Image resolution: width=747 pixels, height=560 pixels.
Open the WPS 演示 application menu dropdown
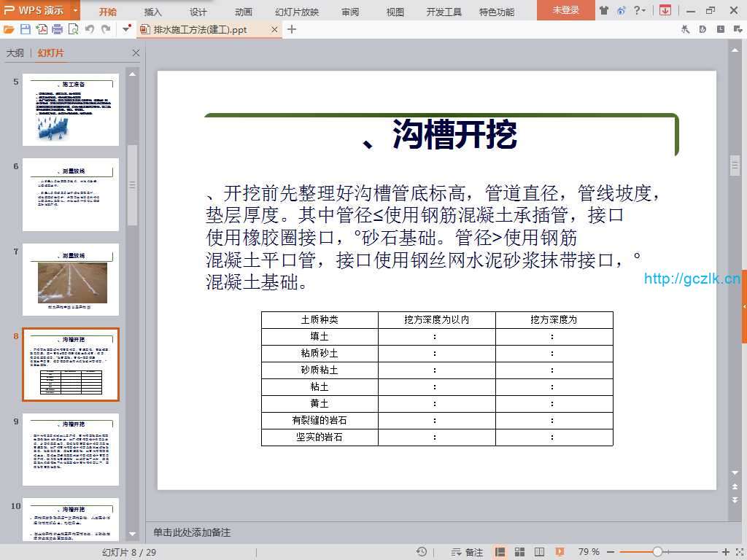[76, 11]
